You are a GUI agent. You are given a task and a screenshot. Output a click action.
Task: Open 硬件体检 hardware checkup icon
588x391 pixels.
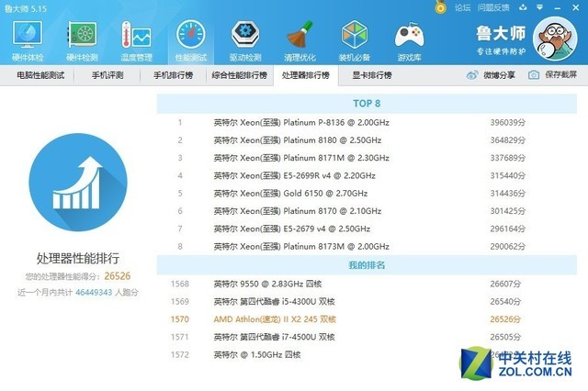[x=28, y=41]
